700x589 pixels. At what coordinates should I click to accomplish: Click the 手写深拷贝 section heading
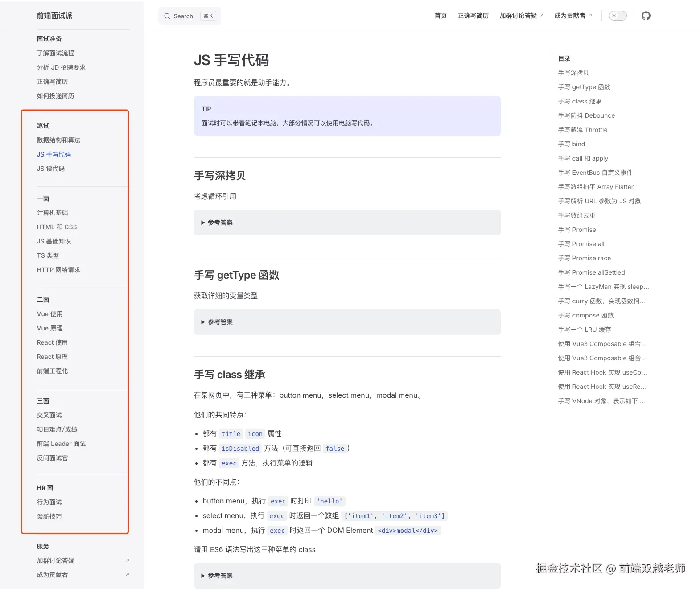220,176
